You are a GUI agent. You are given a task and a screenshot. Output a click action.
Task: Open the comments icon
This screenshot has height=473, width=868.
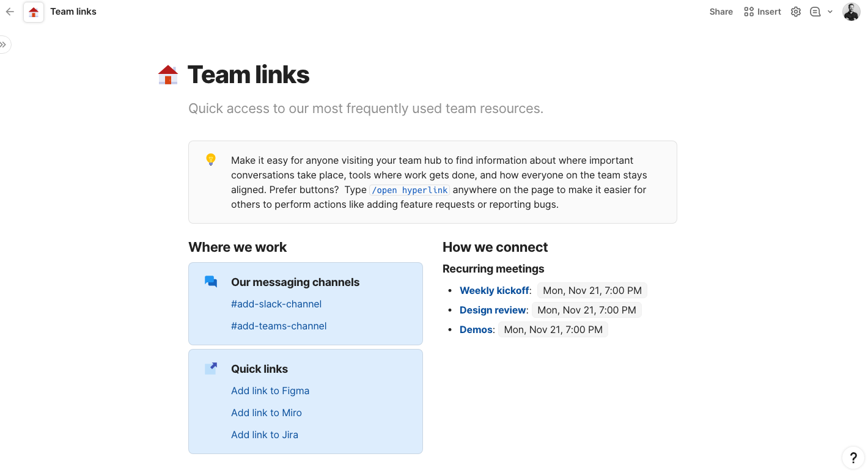pos(815,12)
